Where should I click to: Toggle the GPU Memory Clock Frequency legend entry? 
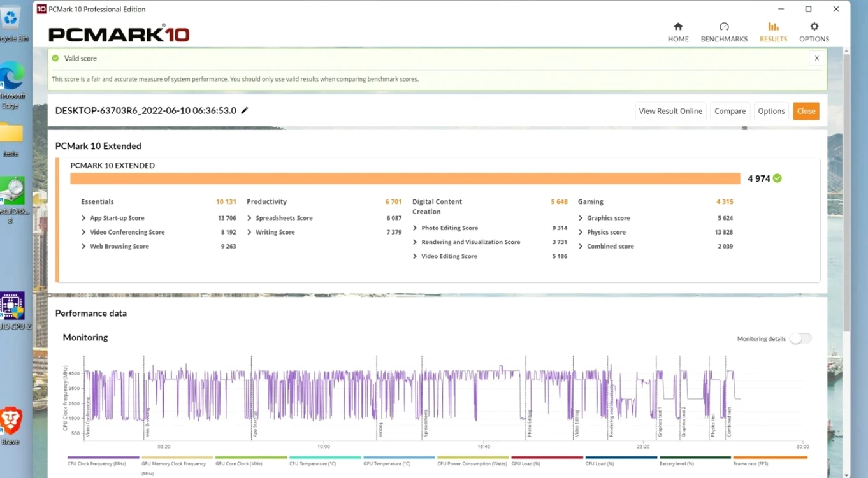pyautogui.click(x=177, y=465)
